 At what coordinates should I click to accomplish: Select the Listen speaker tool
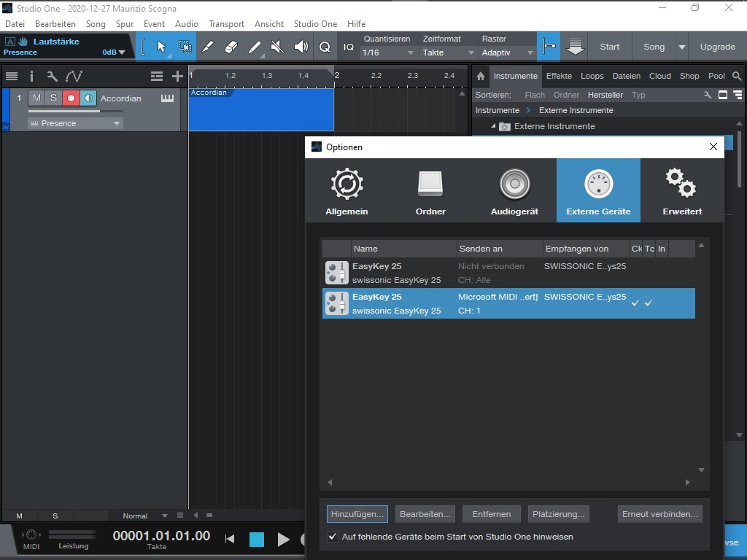301,47
